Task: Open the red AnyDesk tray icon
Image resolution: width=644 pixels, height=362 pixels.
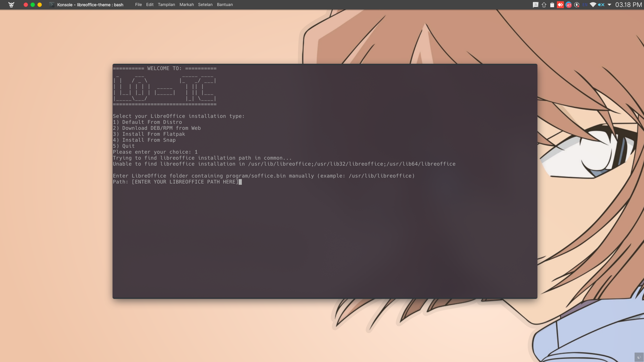Action: 560,5
